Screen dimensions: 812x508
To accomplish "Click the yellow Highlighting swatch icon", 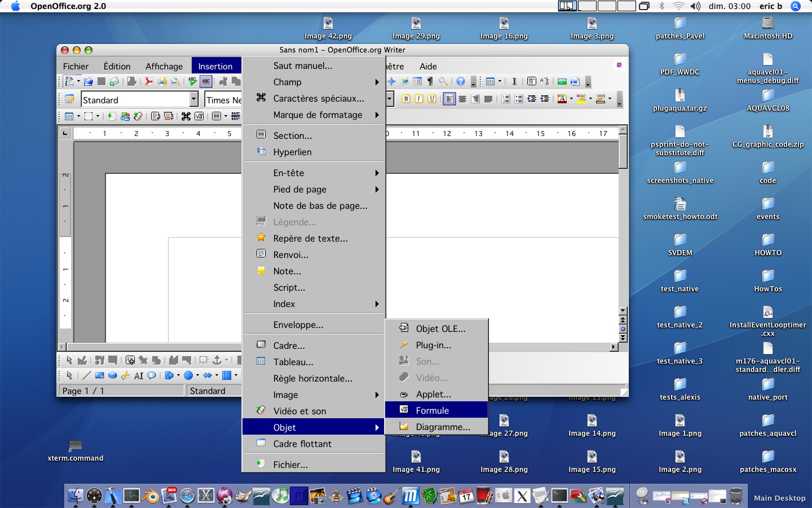I will click(x=581, y=99).
